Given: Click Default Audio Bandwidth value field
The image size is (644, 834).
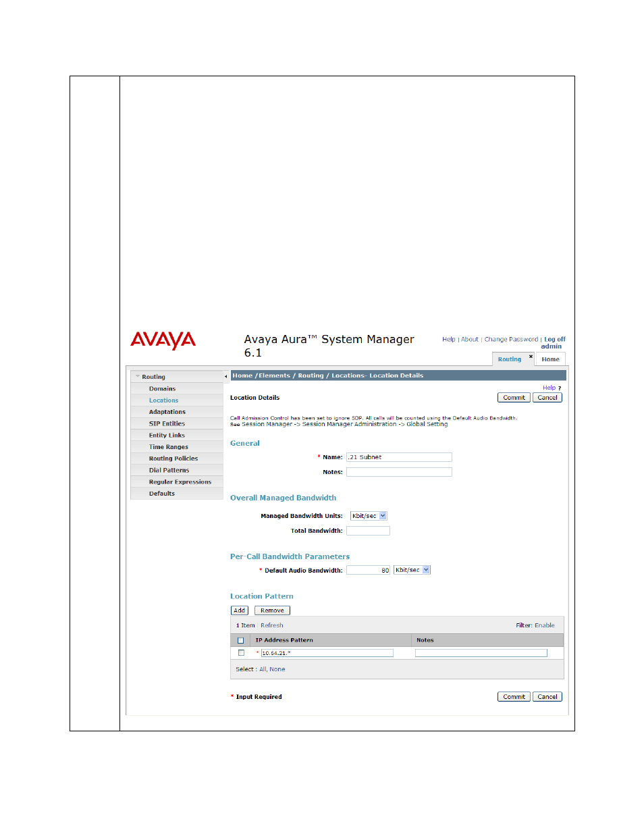Looking at the screenshot, I should [368, 571].
